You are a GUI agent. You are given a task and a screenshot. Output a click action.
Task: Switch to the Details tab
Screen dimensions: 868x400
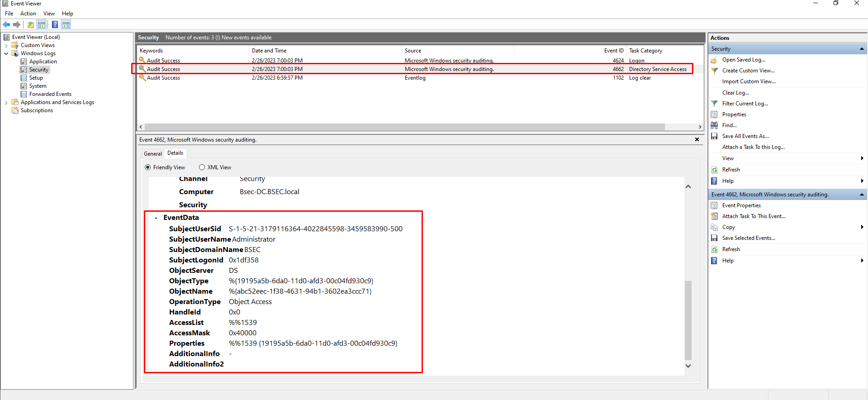coord(175,153)
